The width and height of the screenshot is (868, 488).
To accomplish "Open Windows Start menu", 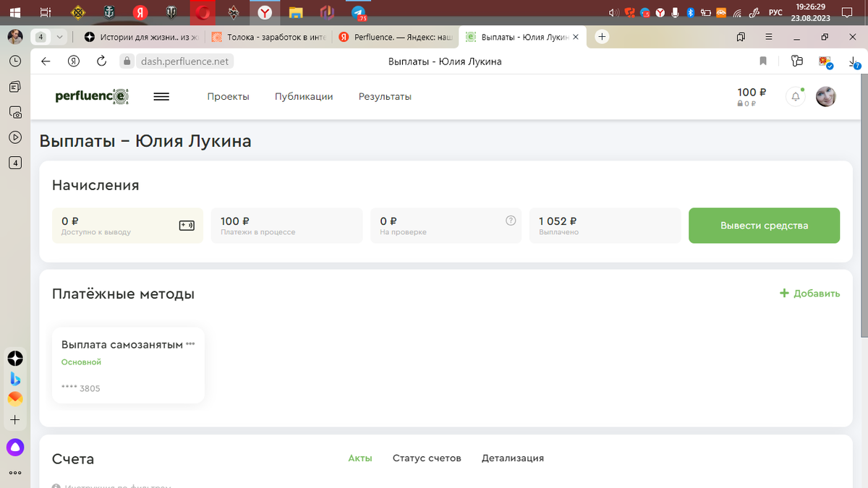I will coord(14,12).
